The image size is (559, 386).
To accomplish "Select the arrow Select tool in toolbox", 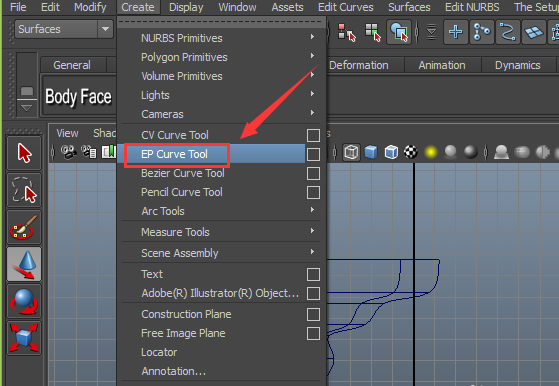I will click(x=24, y=153).
